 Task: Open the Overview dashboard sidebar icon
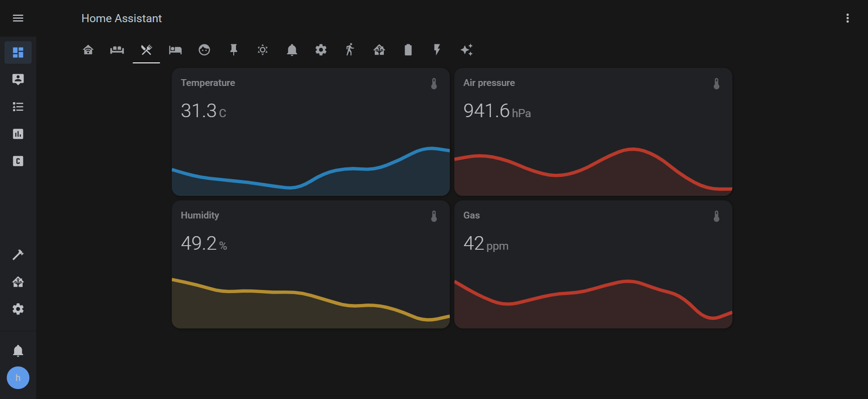[18, 52]
